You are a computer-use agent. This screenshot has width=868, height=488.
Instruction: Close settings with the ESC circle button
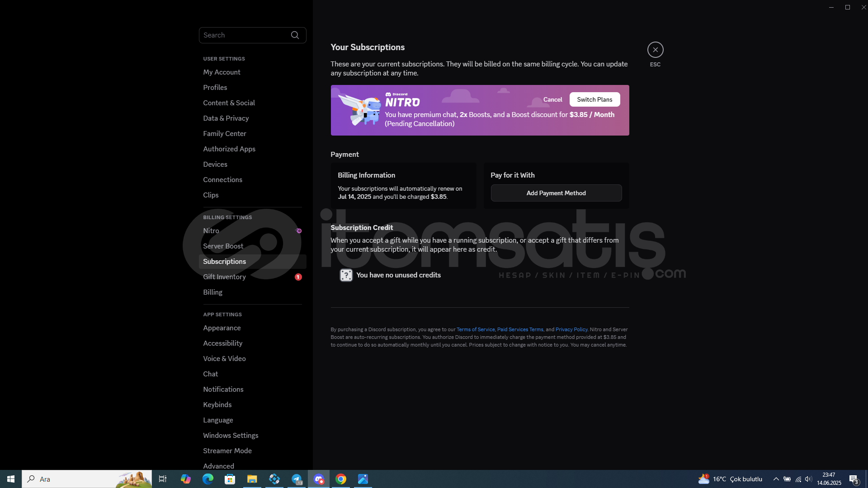655,50
